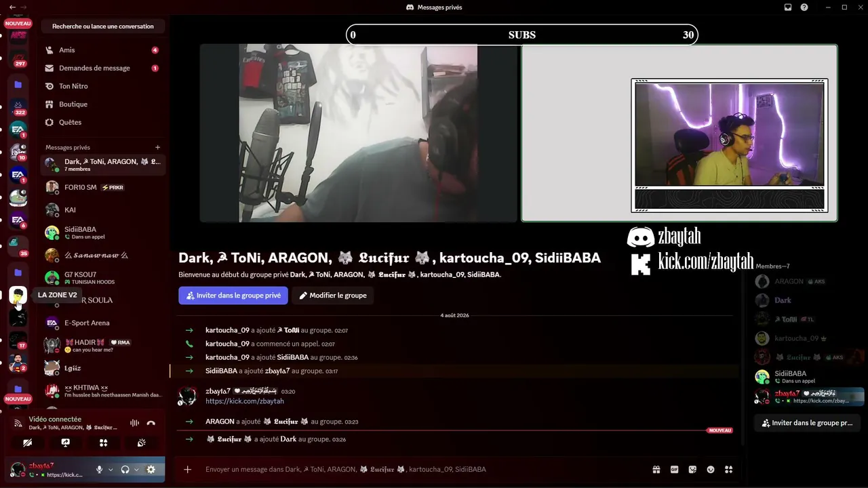Click the search or start conversation box
868x488 pixels.
(x=103, y=26)
